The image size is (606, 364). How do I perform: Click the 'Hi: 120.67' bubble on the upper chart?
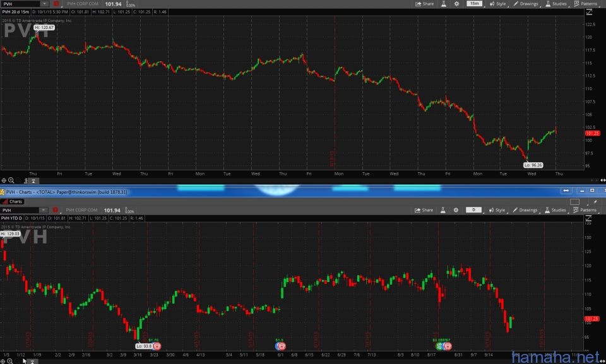click(x=44, y=27)
